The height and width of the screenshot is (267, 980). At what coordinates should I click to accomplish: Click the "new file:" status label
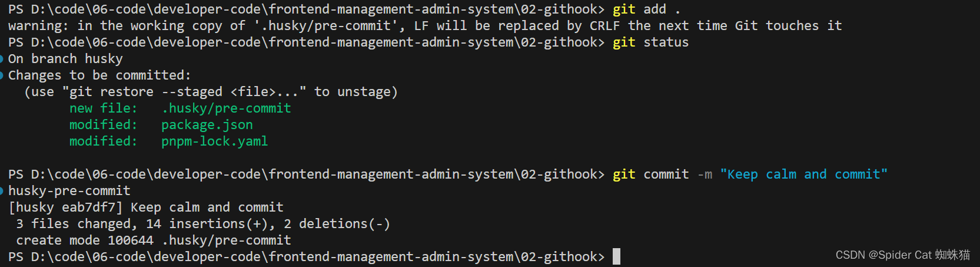pos(103,108)
